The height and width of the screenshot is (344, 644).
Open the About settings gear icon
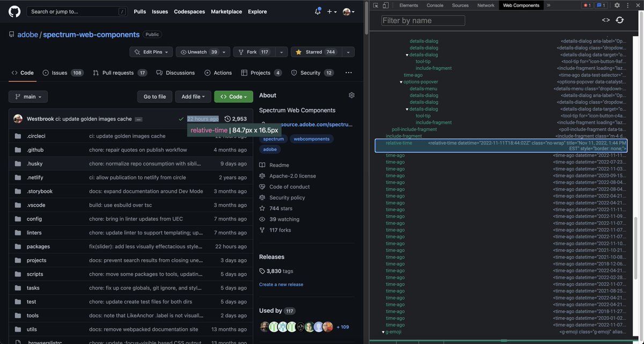[x=352, y=95]
